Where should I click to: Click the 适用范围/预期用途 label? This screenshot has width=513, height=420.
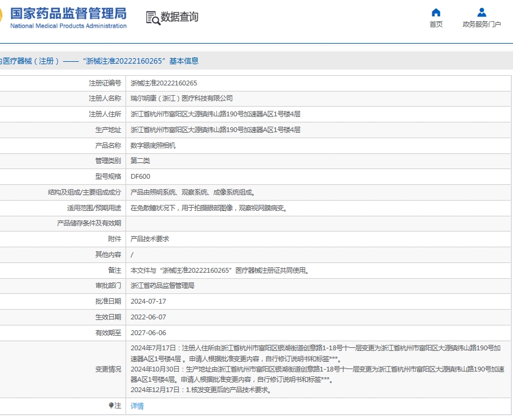pyautogui.click(x=94, y=208)
